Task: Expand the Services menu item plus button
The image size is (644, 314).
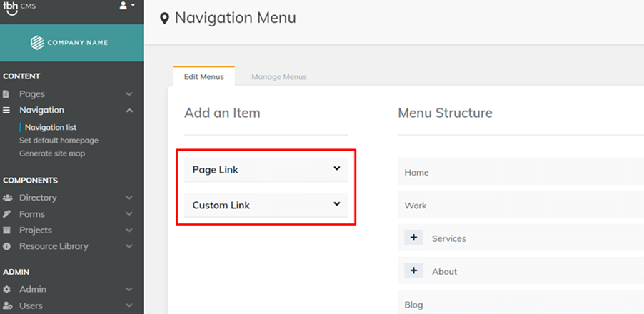Action: (x=413, y=238)
